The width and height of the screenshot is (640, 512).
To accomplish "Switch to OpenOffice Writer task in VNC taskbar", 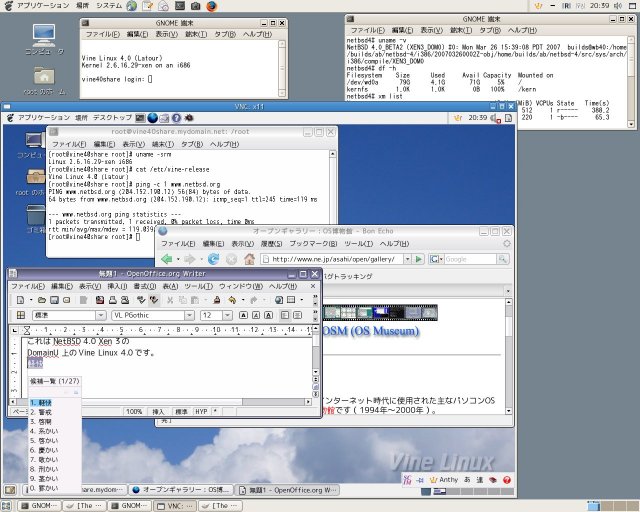I will 288,490.
